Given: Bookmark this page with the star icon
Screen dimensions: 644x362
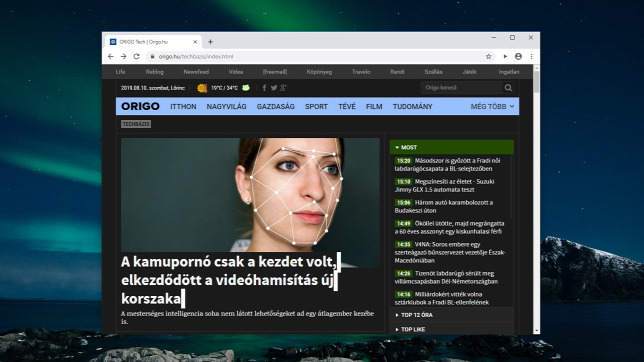Looking at the screenshot, I should (488, 56).
